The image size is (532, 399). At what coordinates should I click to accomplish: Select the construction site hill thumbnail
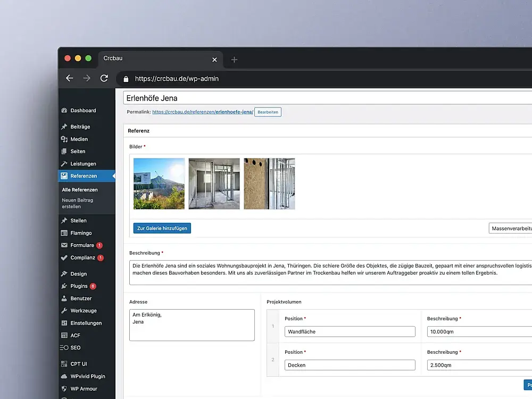click(x=159, y=184)
